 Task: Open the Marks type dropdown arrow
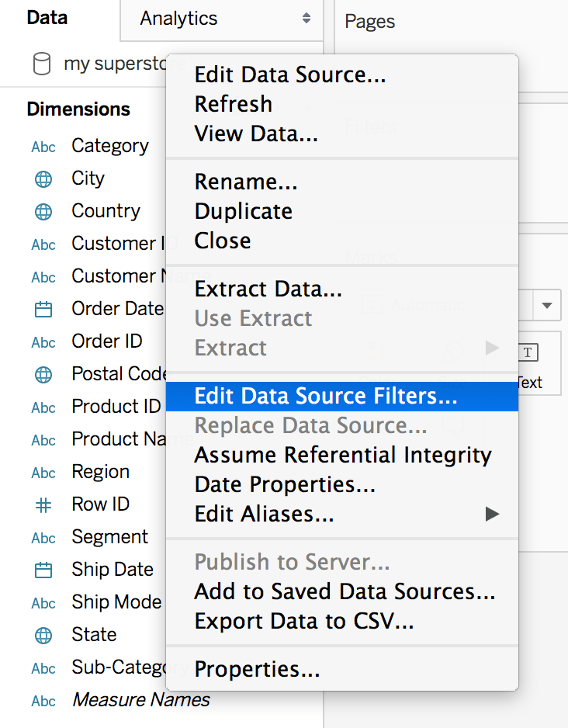(x=547, y=305)
